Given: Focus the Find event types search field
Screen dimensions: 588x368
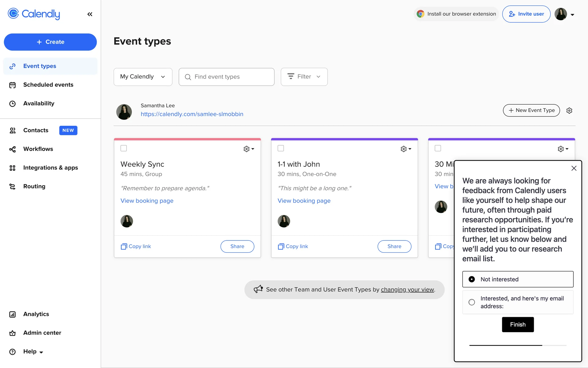Looking at the screenshot, I should pos(227,77).
